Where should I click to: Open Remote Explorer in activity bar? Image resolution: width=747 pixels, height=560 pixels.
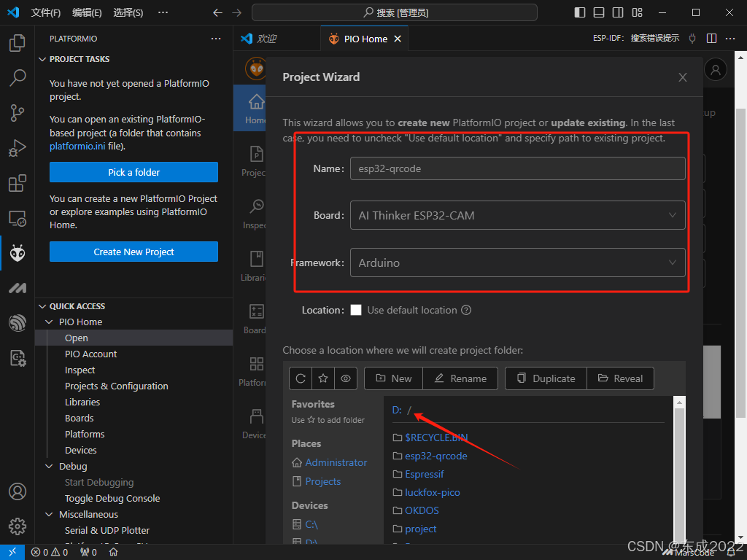click(18, 219)
